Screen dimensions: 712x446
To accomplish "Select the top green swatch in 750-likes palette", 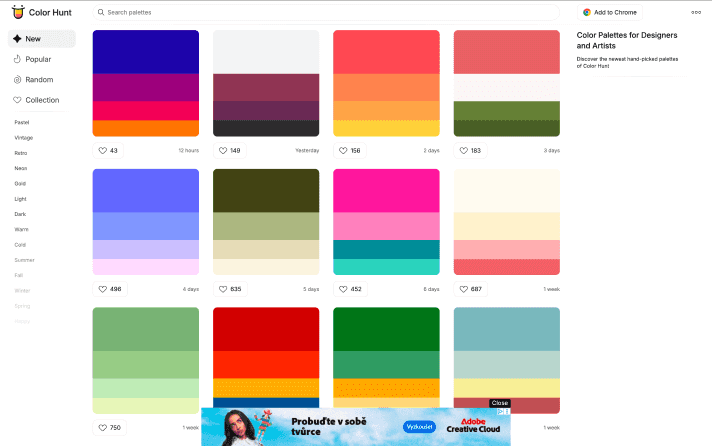I will 146,329.
